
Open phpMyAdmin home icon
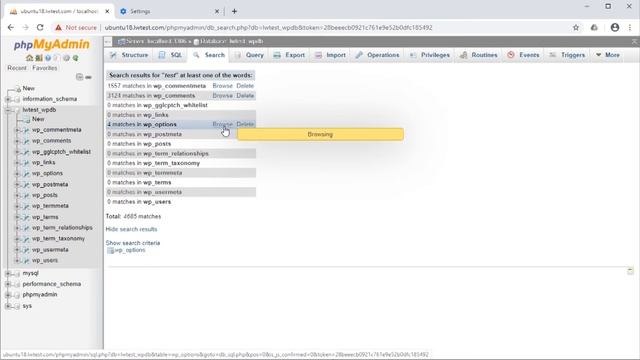coord(29,58)
